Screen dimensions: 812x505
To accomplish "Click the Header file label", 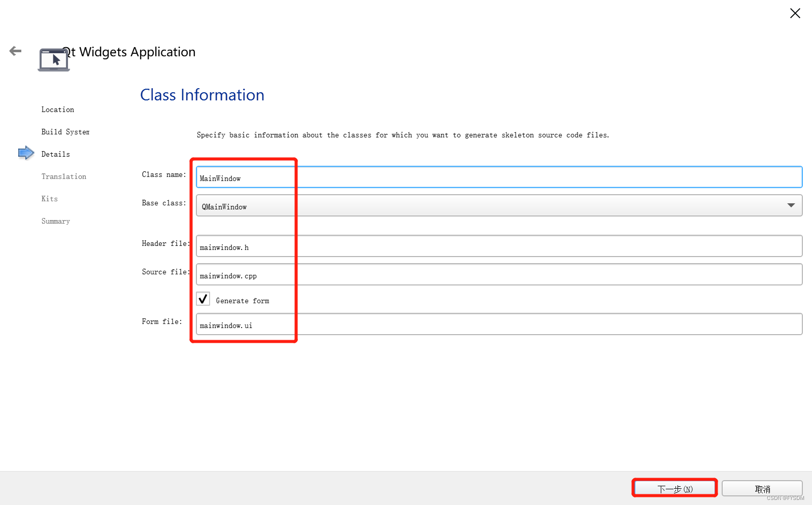I will [166, 243].
